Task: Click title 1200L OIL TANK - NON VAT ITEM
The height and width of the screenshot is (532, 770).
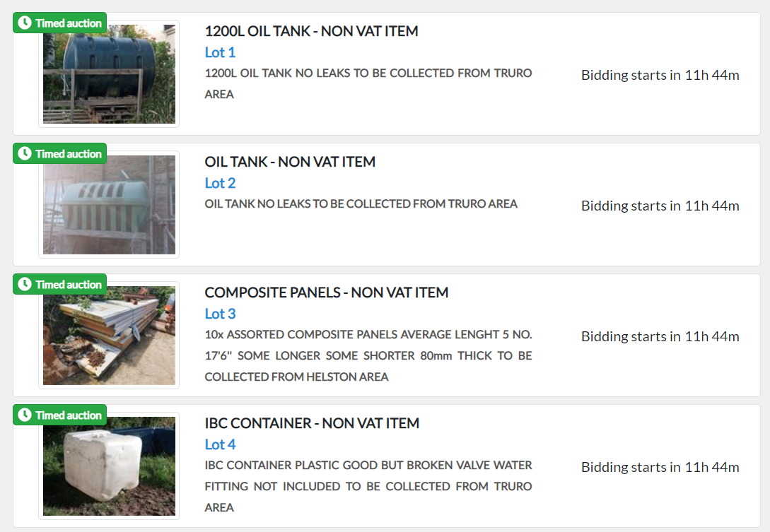Action: click(311, 31)
